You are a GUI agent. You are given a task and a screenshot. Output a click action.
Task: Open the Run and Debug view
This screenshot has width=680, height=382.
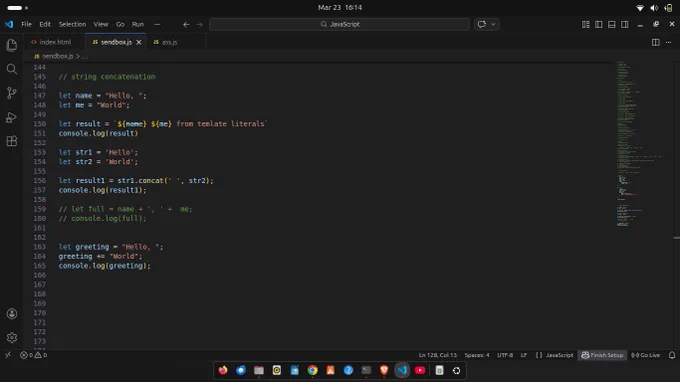click(x=12, y=117)
